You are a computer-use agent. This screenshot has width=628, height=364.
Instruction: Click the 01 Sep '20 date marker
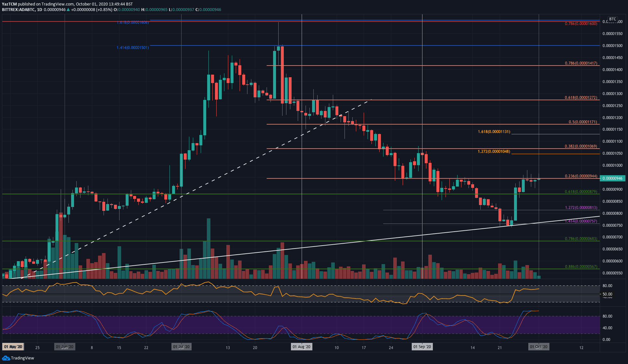(422, 347)
